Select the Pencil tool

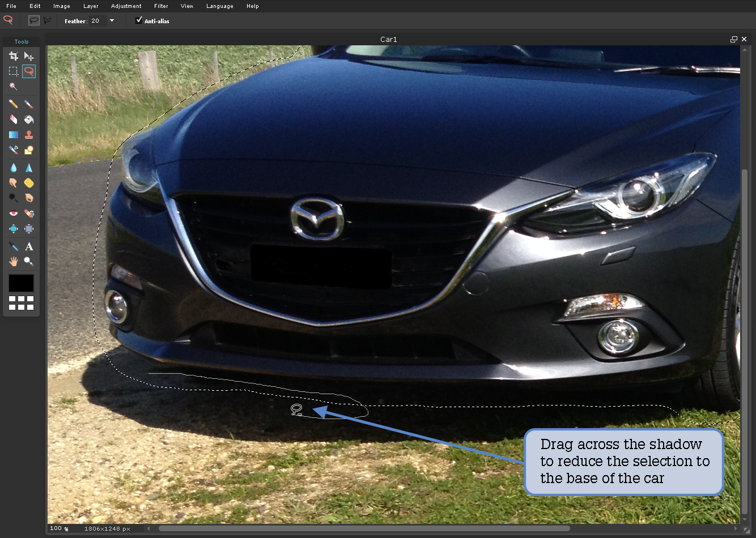pyautogui.click(x=14, y=104)
